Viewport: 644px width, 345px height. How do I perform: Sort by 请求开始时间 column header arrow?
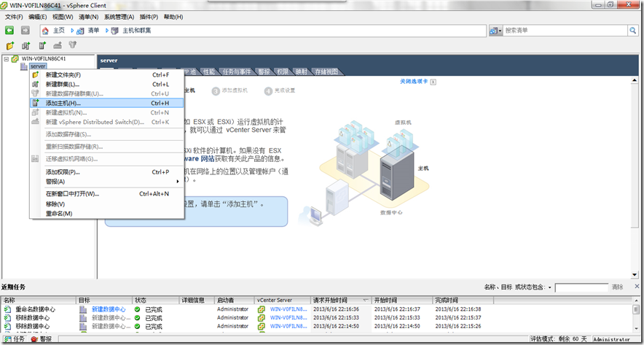(x=366, y=301)
